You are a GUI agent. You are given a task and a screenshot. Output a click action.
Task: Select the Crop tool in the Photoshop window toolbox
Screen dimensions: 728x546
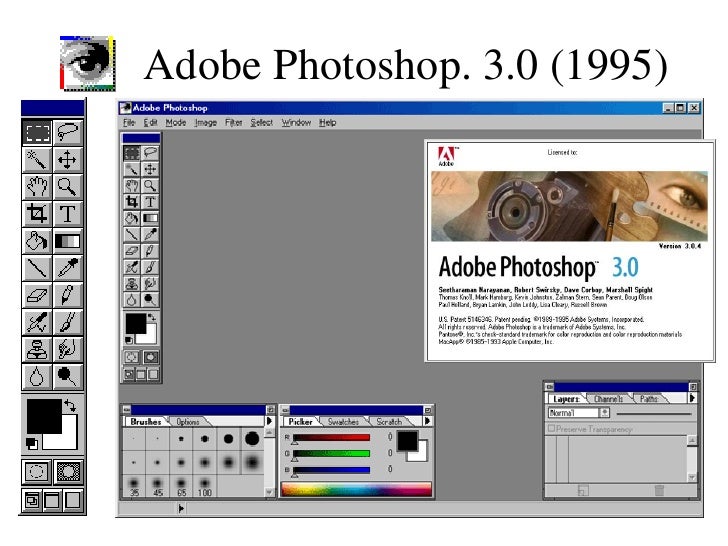[132, 202]
